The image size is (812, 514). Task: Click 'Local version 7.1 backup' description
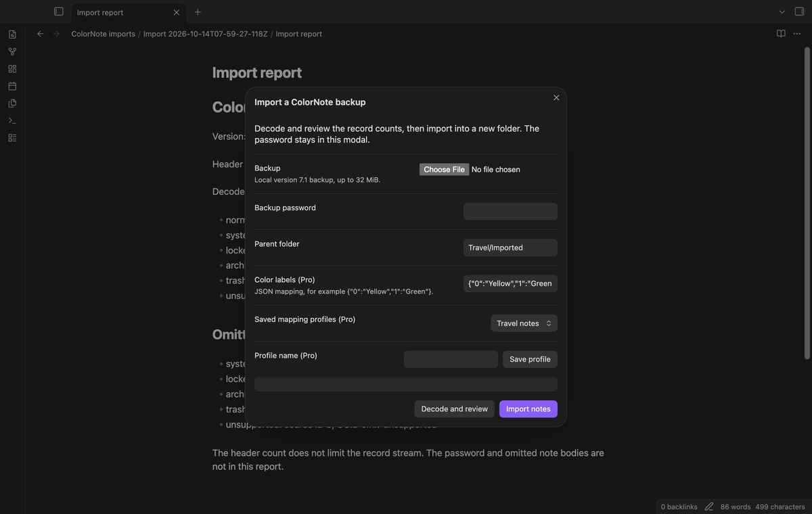[317, 180]
